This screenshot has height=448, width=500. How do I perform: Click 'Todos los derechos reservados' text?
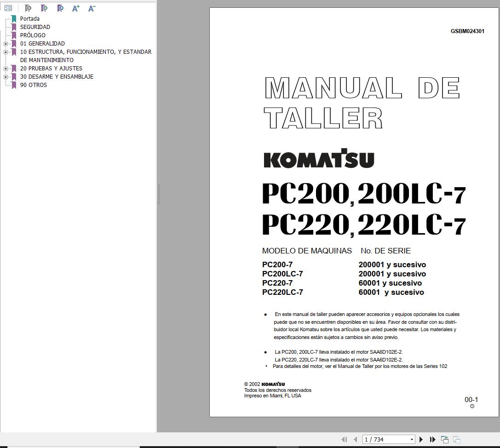pos(278,390)
